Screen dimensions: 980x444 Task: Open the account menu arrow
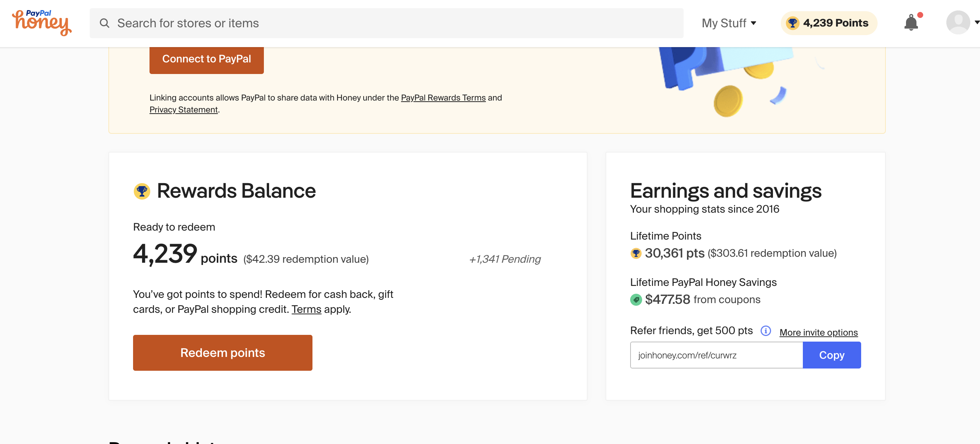[976, 23]
